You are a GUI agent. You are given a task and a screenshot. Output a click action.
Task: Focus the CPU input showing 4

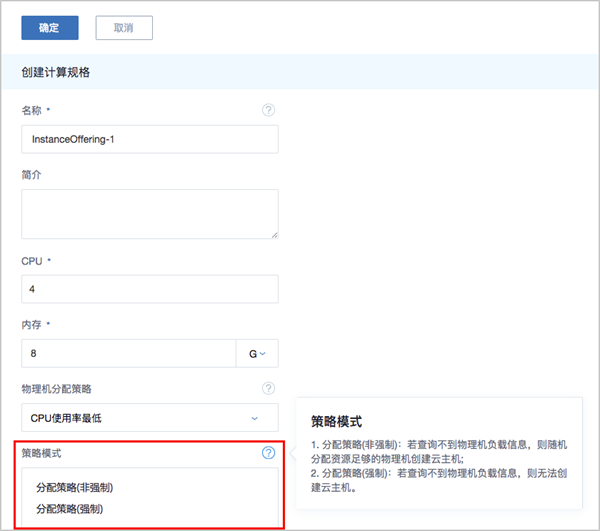tap(149, 289)
